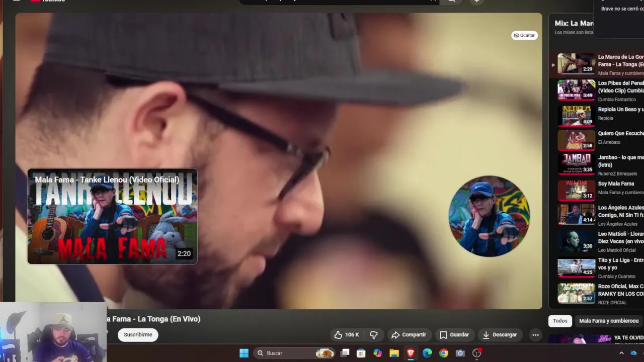Open the three-dot more actions menu
The image size is (644, 362).
[x=535, y=335]
